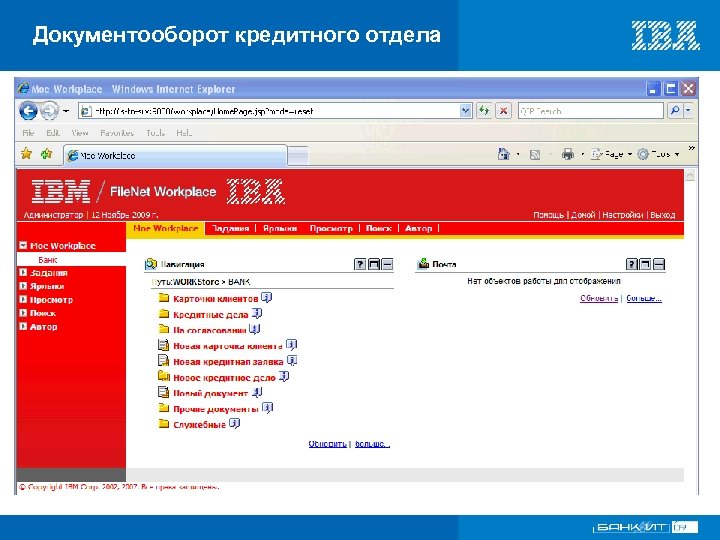Click the page scrollbar up arrow
The height and width of the screenshot is (540, 720).
[x=690, y=175]
